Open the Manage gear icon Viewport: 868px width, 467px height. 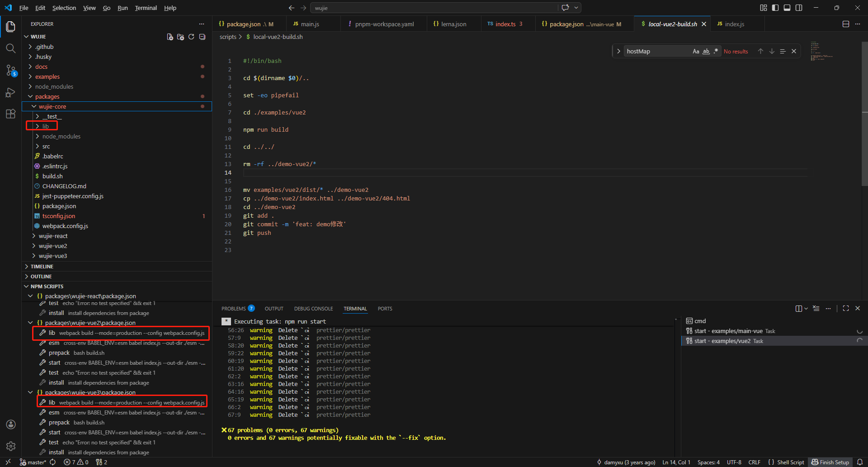(x=11, y=446)
